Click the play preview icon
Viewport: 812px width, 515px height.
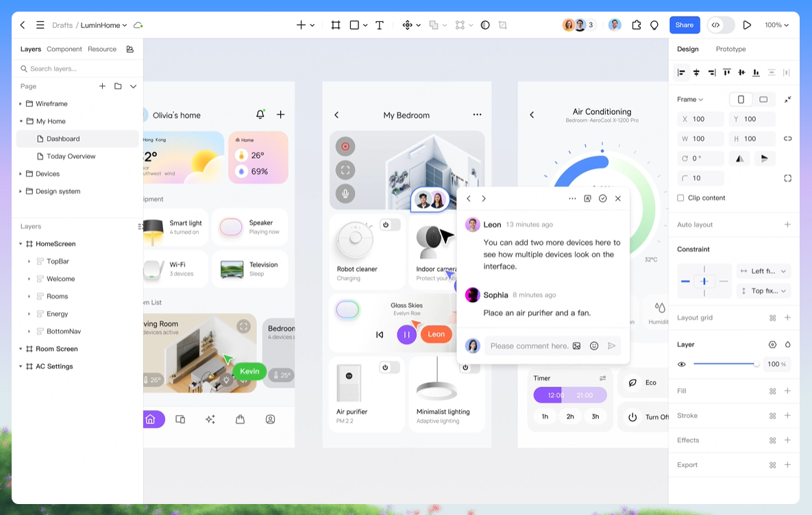pyautogui.click(x=747, y=25)
